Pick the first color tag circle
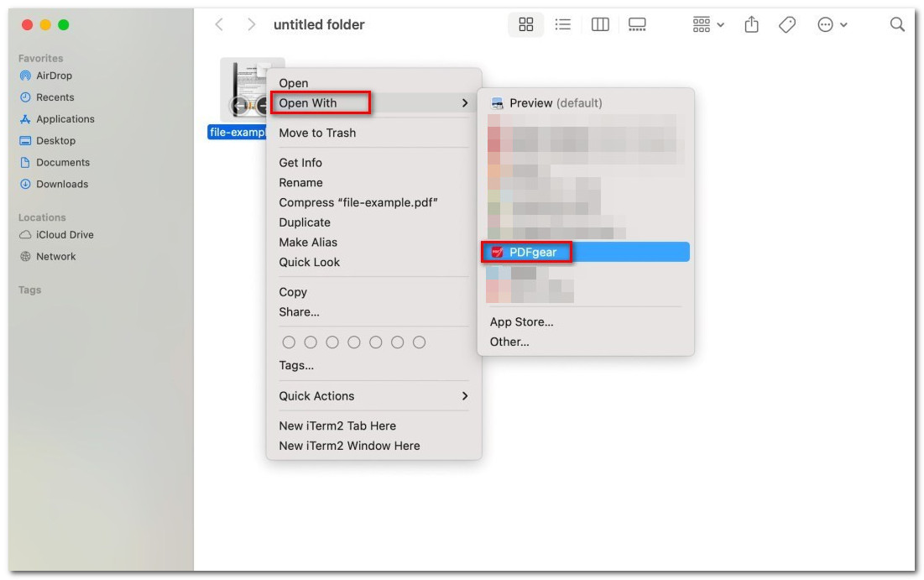The image size is (924, 580). [289, 342]
